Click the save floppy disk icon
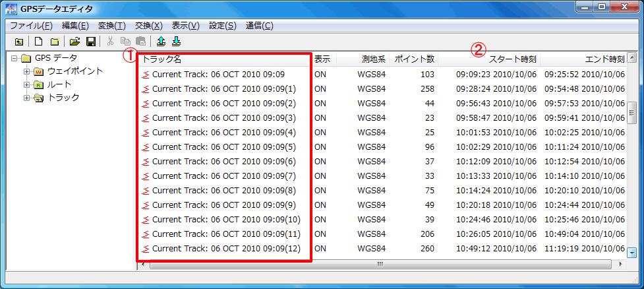The width and height of the screenshot is (644, 289). 91,42
